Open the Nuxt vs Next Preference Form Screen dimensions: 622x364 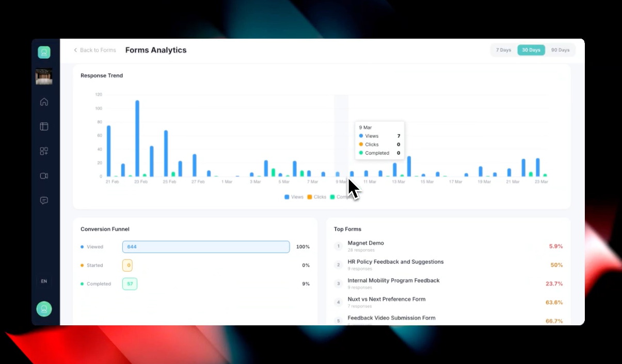point(387,299)
